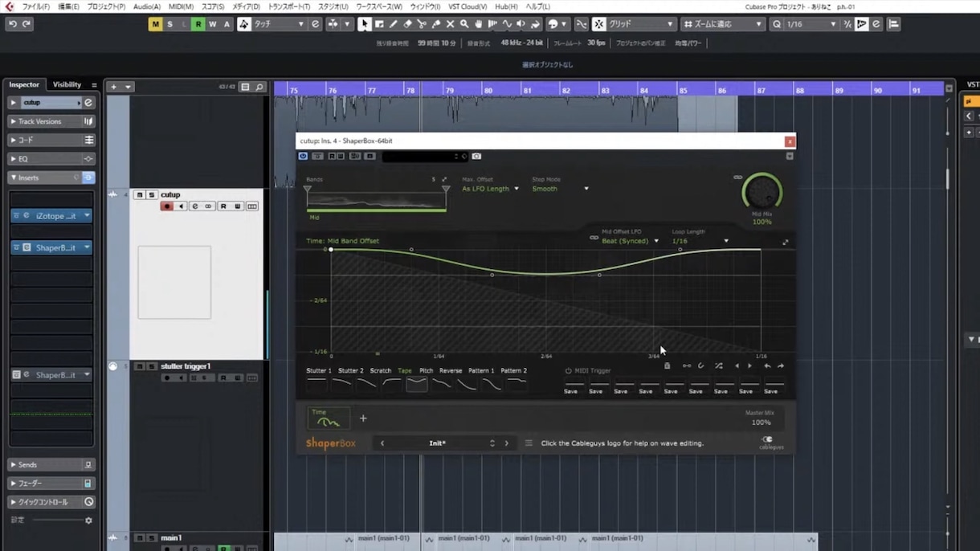The image size is (980, 551).
Task: Expand the EQ inspector section
Action: tap(51, 159)
